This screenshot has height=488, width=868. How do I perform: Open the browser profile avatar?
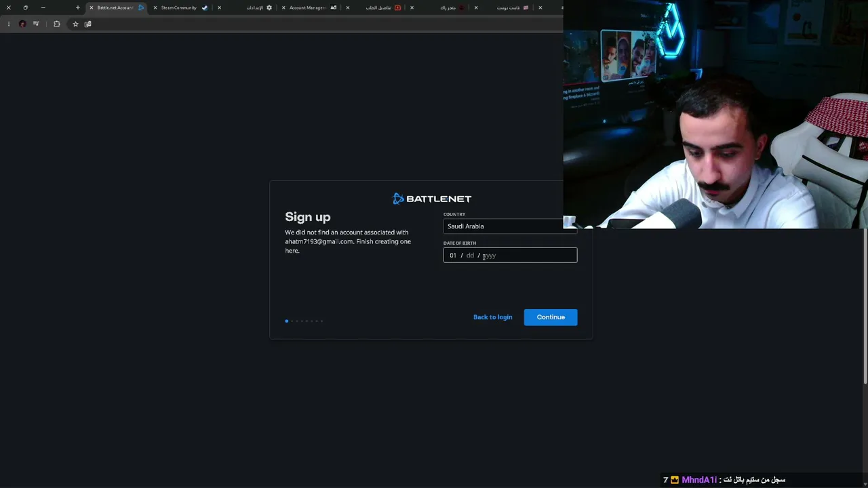point(22,24)
